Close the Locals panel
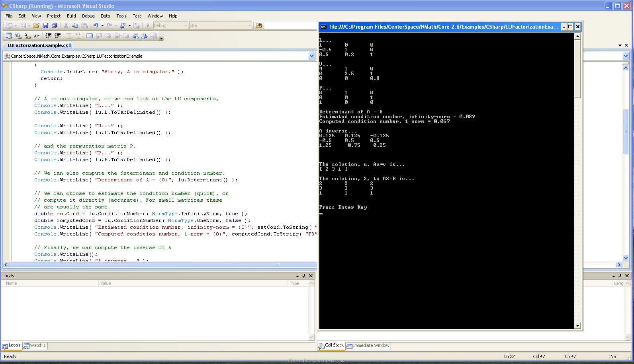The image size is (634, 364). click(311, 275)
